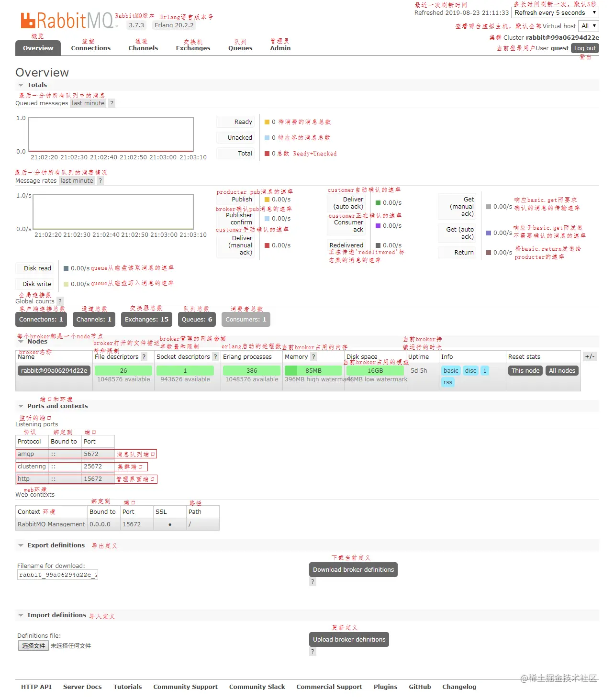614x700 pixels.
Task: Toggle node table columns with +/- button
Action: point(590,357)
